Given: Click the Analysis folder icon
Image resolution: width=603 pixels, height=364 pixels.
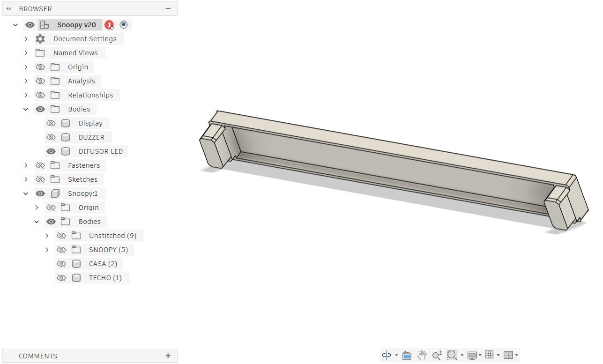Looking at the screenshot, I should point(55,81).
